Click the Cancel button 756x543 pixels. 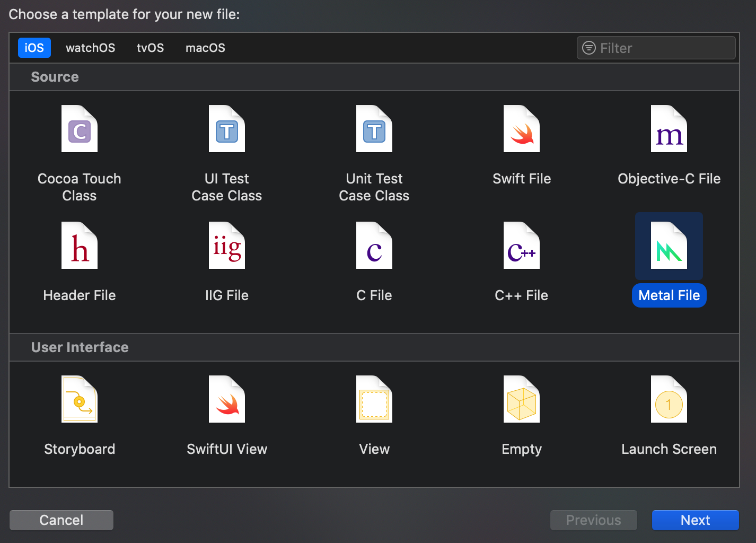(x=61, y=520)
